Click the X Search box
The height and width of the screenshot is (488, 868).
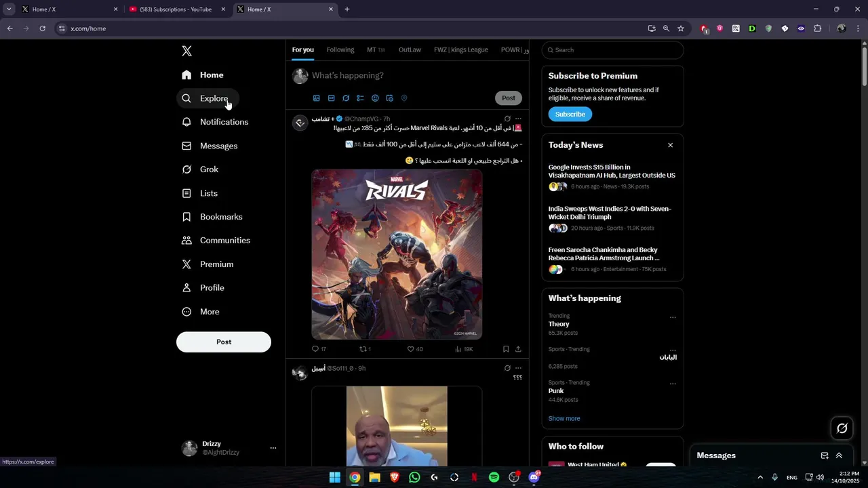612,50
